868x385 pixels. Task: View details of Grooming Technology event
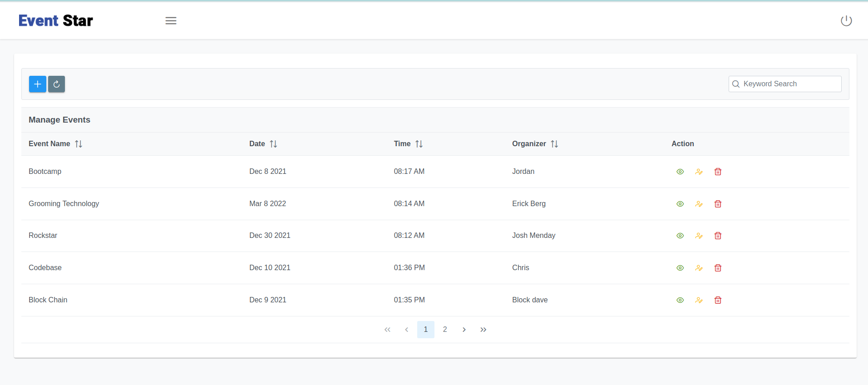pos(680,204)
